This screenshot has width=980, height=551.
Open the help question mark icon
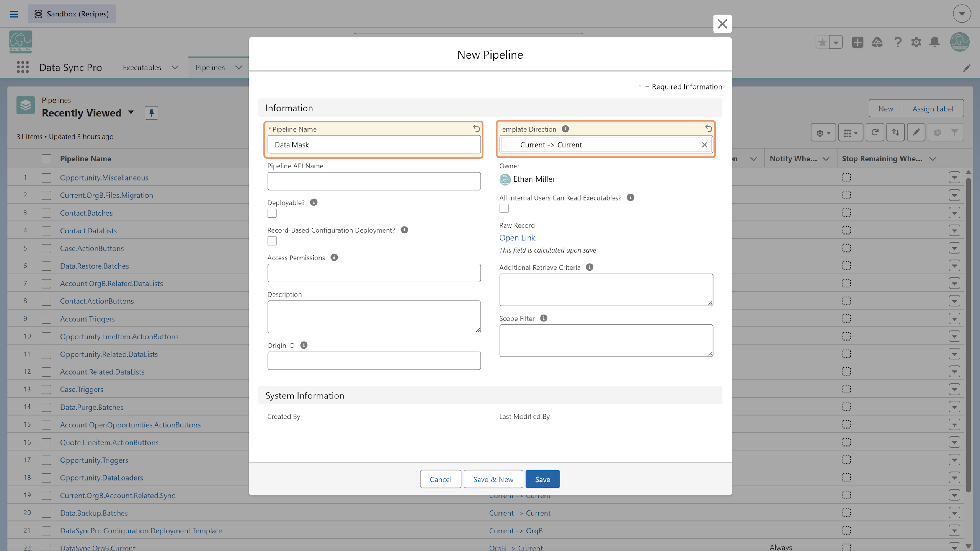[x=897, y=42]
